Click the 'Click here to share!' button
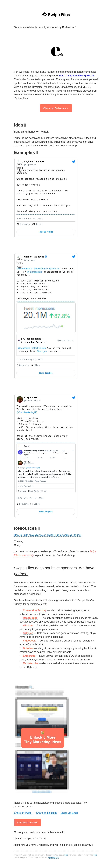This screenshot has width=112, height=868. [28, 823]
